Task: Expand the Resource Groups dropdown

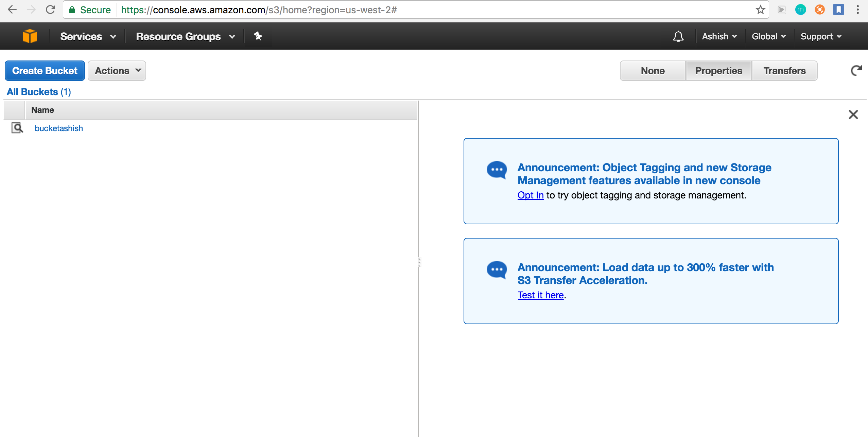Action: pos(185,36)
